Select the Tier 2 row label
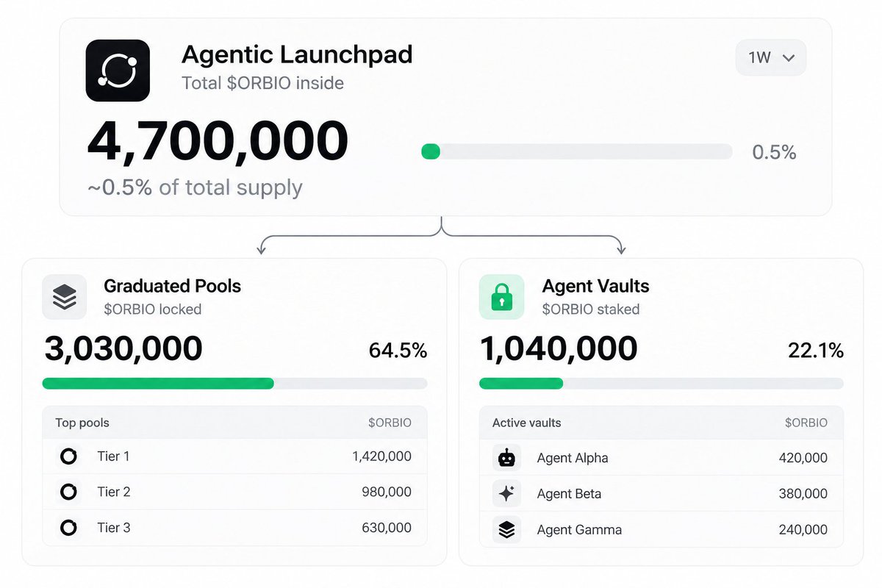Screen dimensions: 882x588 click(x=114, y=492)
